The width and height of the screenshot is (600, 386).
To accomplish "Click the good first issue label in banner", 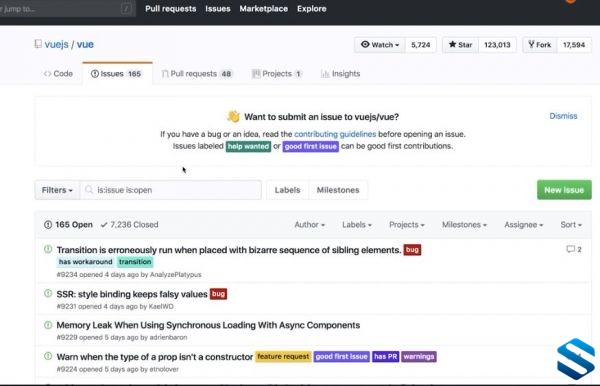I will (311, 147).
